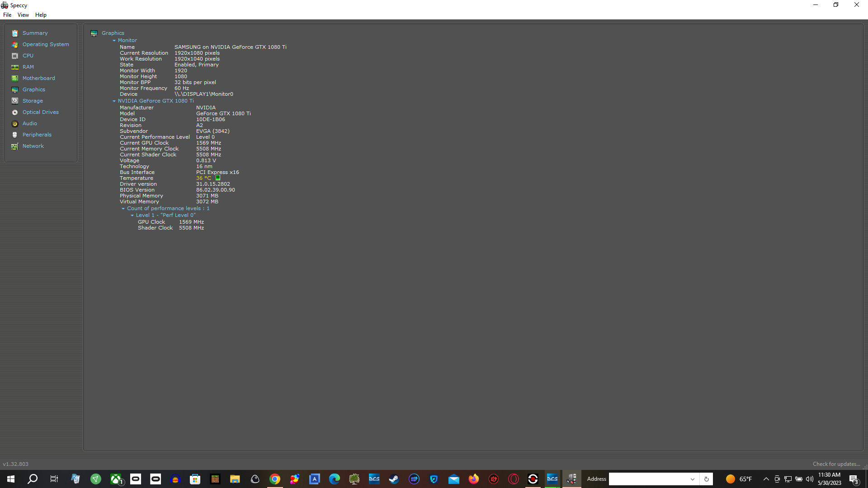Screen dimensions: 868x488
Task: Click the Network icon in sidebar
Action: coord(15,146)
